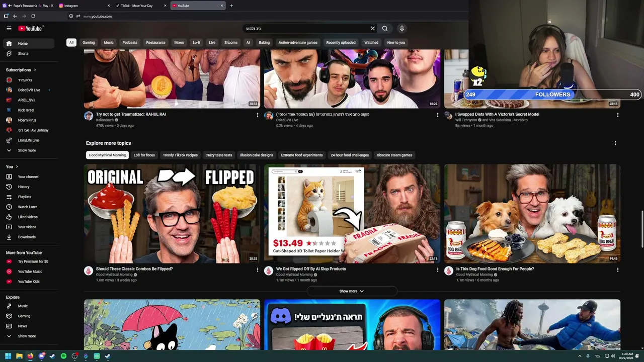Screen dimensions: 644x362
Task: Open a new browser tab
Action: click(231, 6)
